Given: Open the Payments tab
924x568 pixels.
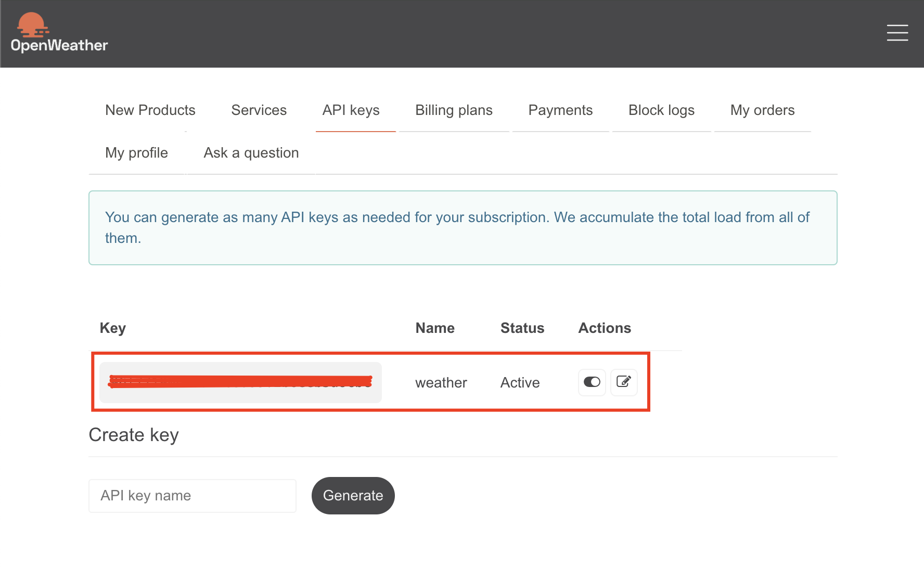Looking at the screenshot, I should click(560, 110).
